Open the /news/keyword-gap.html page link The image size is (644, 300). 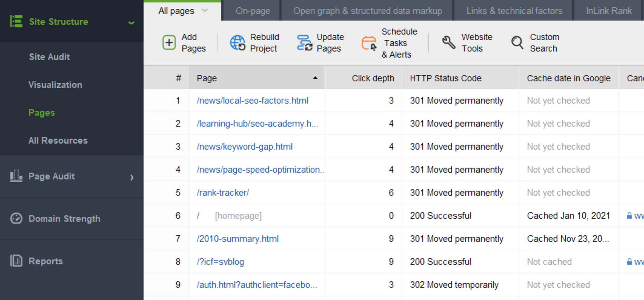click(x=244, y=146)
